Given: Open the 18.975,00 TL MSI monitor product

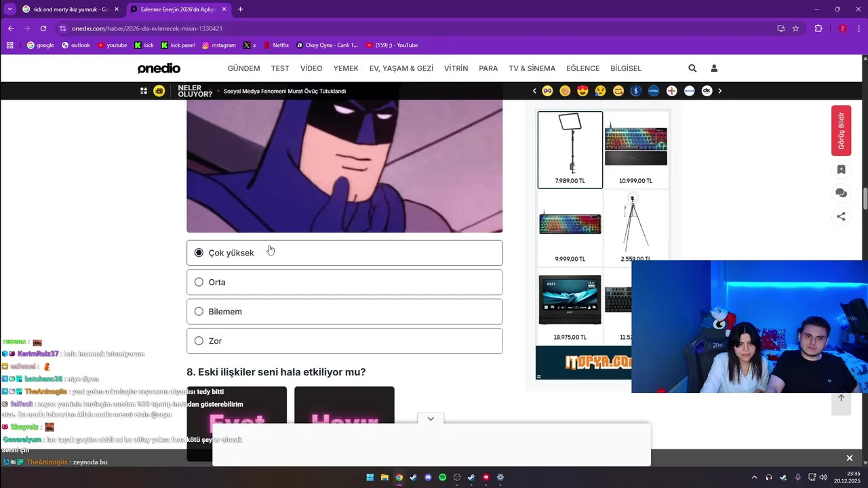Looking at the screenshot, I should click(570, 305).
